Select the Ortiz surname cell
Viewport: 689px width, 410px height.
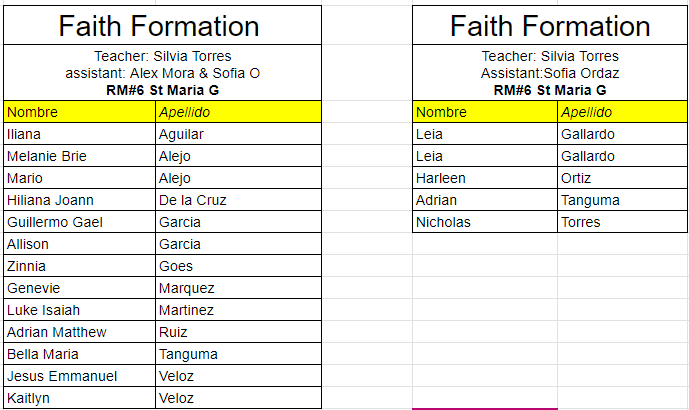point(621,178)
